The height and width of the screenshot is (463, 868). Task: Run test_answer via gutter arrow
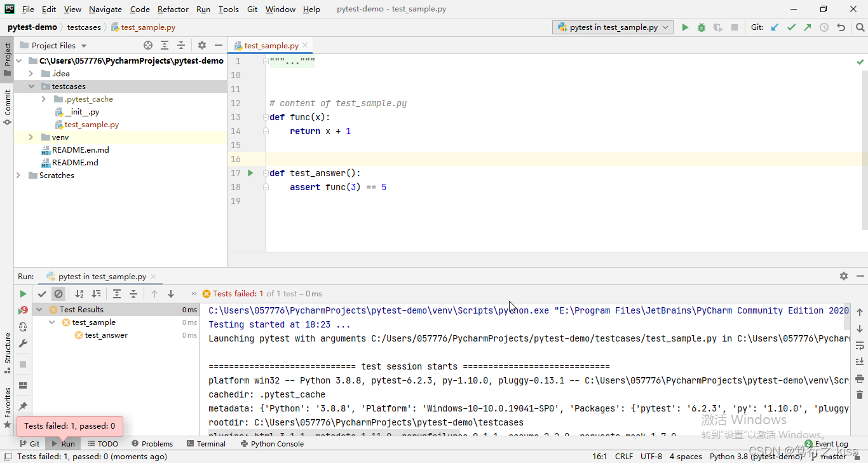[x=250, y=173]
